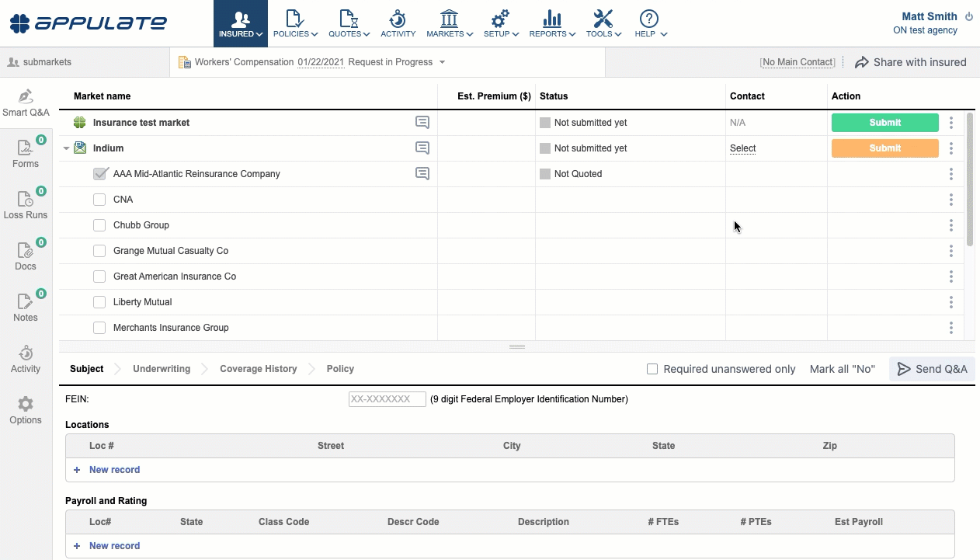
Task: Open the Notes sidebar panel
Action: pos(26,307)
